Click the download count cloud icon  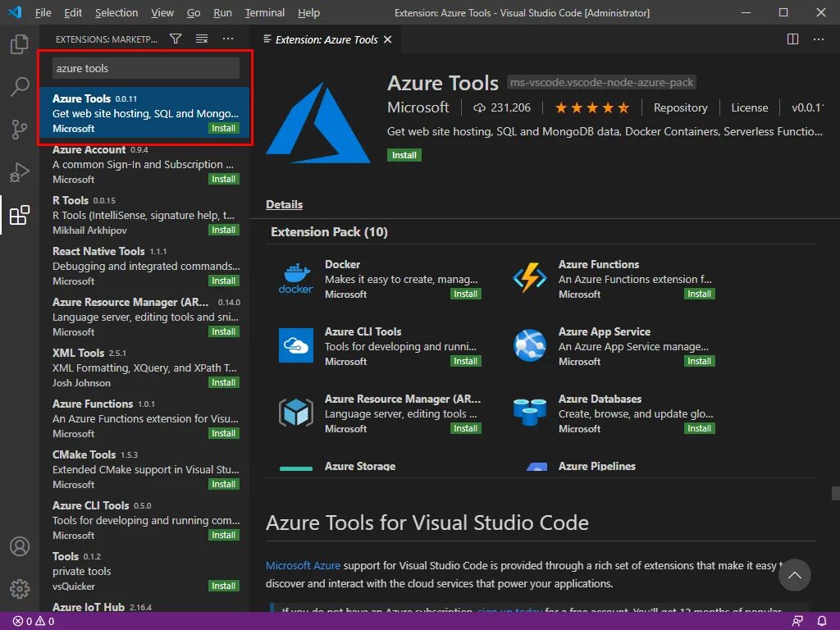pyautogui.click(x=479, y=107)
